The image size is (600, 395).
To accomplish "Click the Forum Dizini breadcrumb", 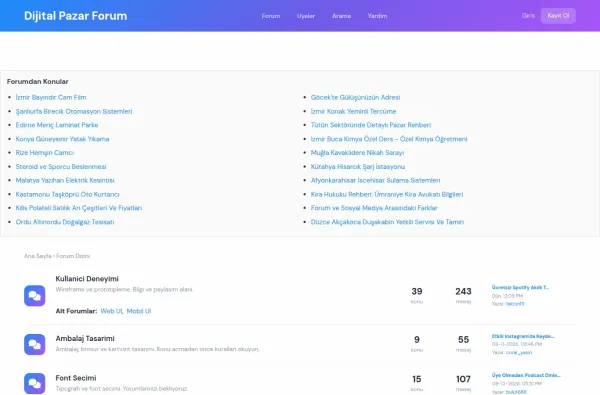I will (x=73, y=256).
